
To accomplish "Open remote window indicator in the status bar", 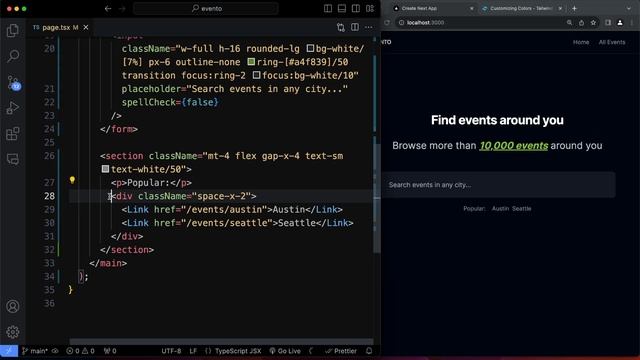I will click(9, 351).
